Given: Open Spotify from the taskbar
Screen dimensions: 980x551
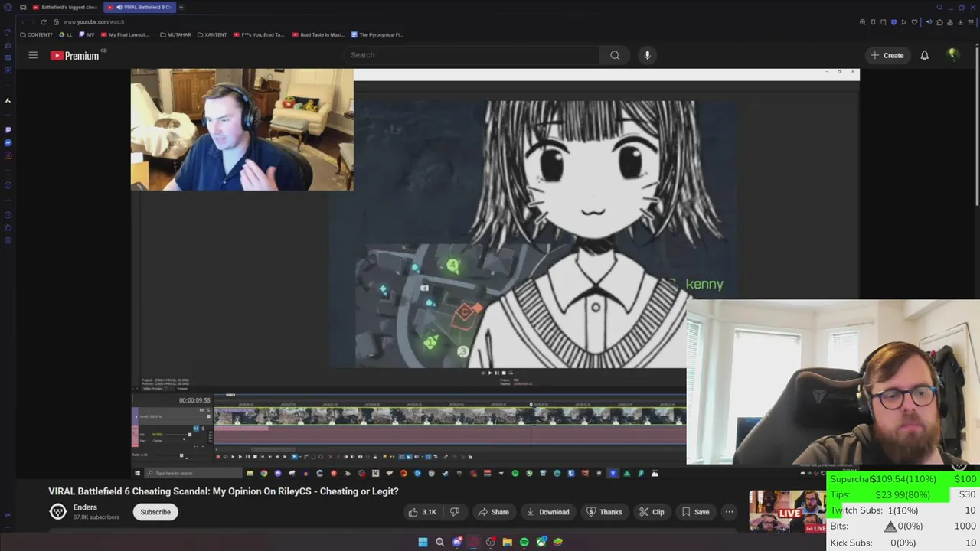Looking at the screenshot, I should tap(524, 542).
